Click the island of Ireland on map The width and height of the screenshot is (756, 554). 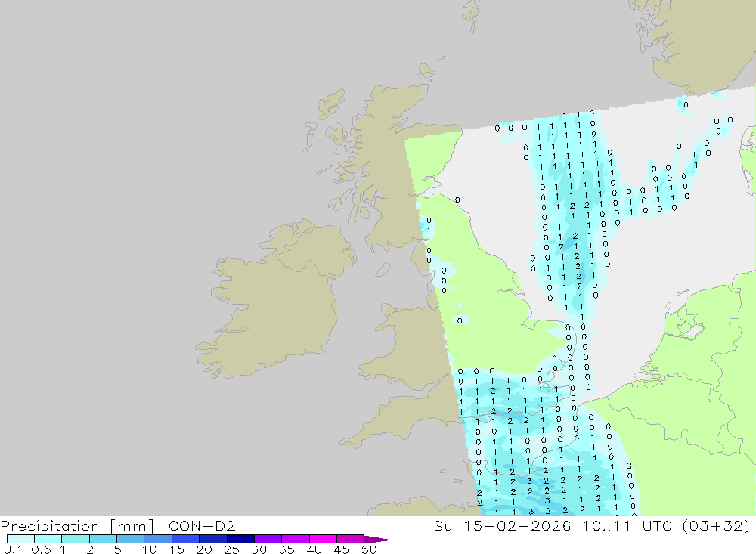coord(276,299)
